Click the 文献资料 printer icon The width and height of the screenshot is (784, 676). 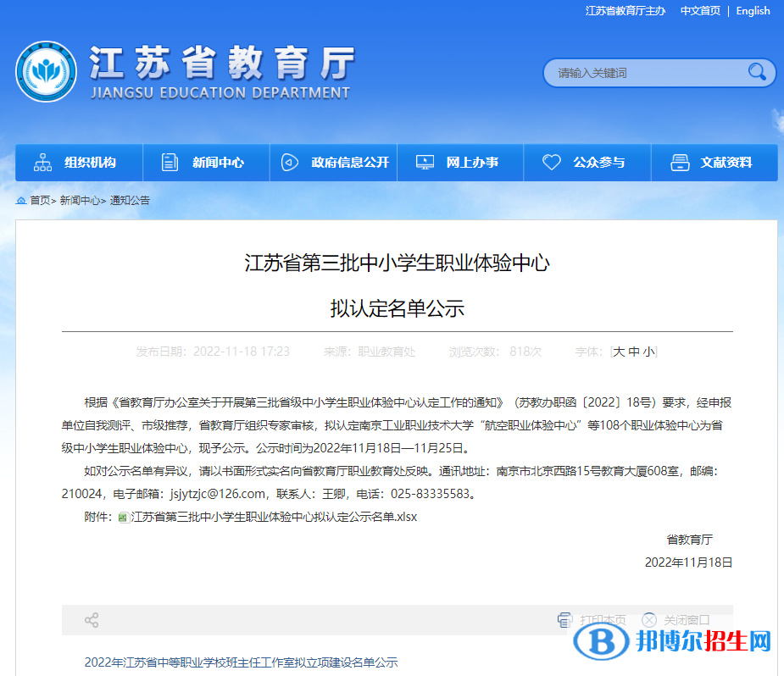(680, 163)
